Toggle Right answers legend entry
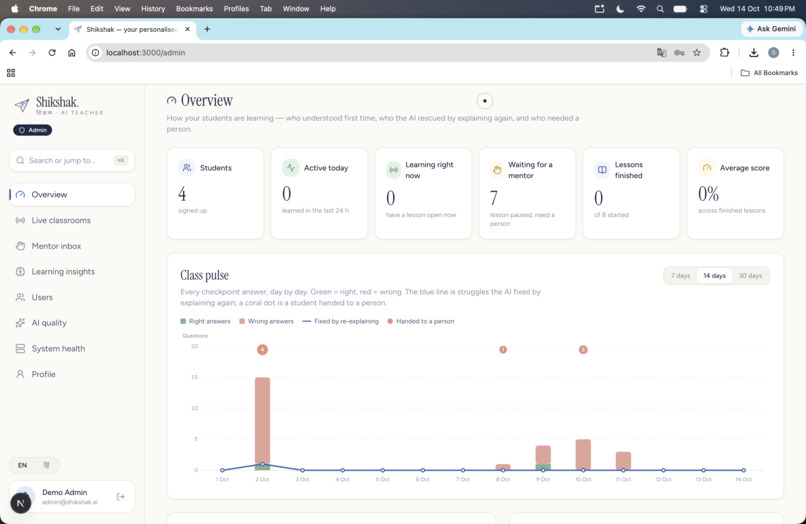Image resolution: width=806 pixels, height=524 pixels. click(x=205, y=321)
